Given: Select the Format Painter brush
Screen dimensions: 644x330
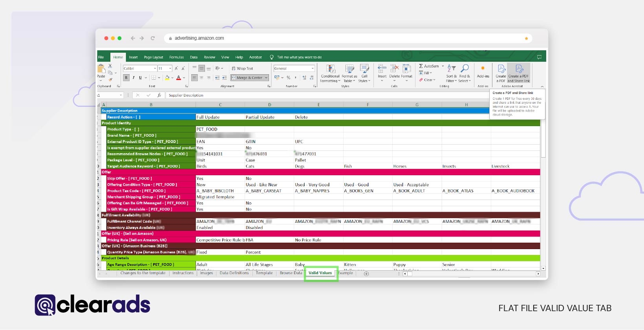Looking at the screenshot, I should pos(110,79).
